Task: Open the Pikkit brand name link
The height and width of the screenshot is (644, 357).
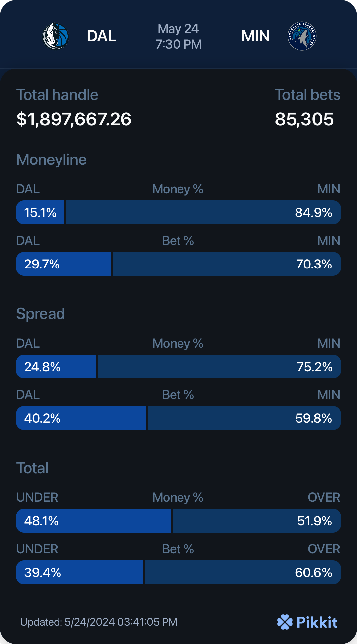Action: (317, 622)
